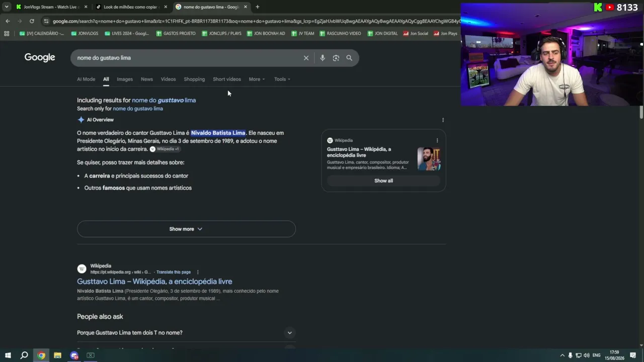Open the volume control in system tray
This screenshot has height=362, width=644.
pos(586,355)
